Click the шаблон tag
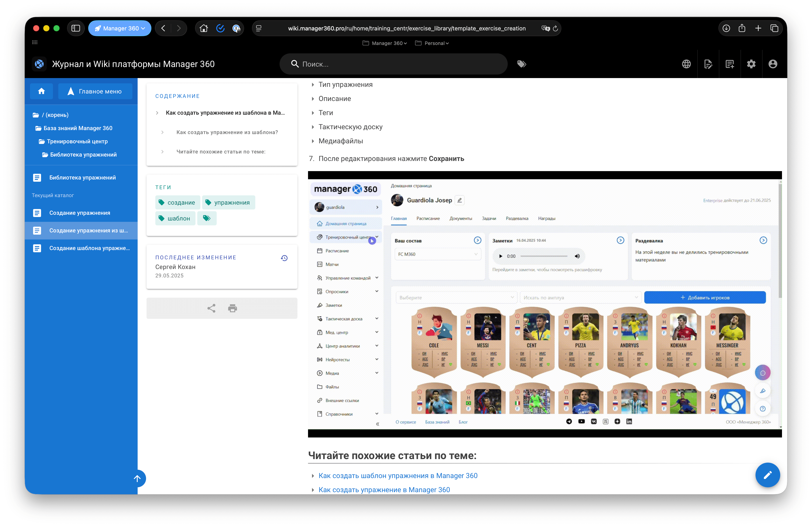The width and height of the screenshot is (812, 527). click(x=175, y=219)
